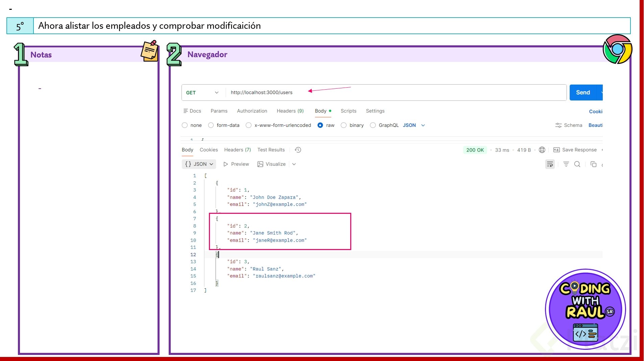This screenshot has width=644, height=361.
Task: Select the binary radio button
Action: [344, 125]
